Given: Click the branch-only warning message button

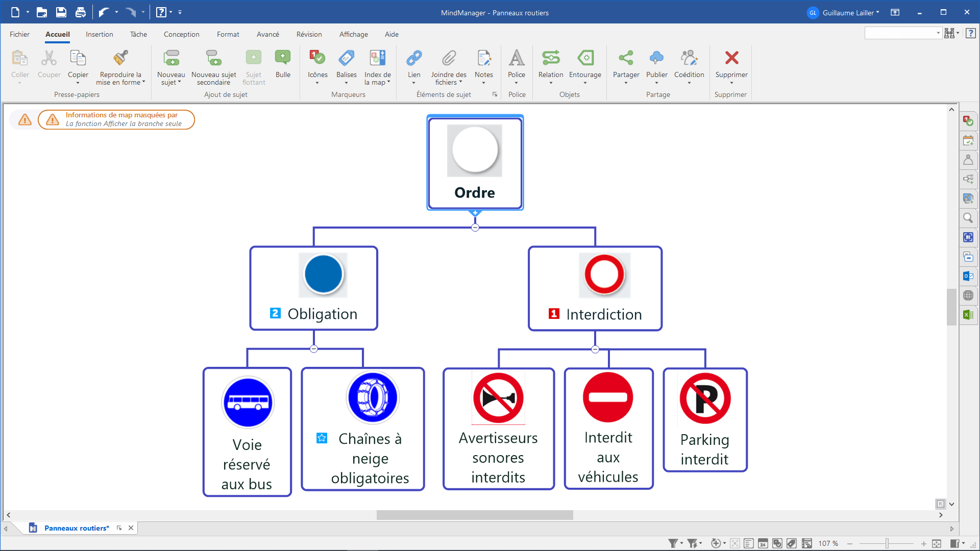Looking at the screenshot, I should pyautogui.click(x=116, y=119).
